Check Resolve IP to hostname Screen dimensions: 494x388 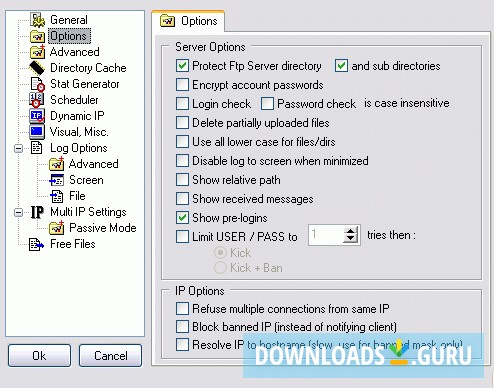pos(182,345)
